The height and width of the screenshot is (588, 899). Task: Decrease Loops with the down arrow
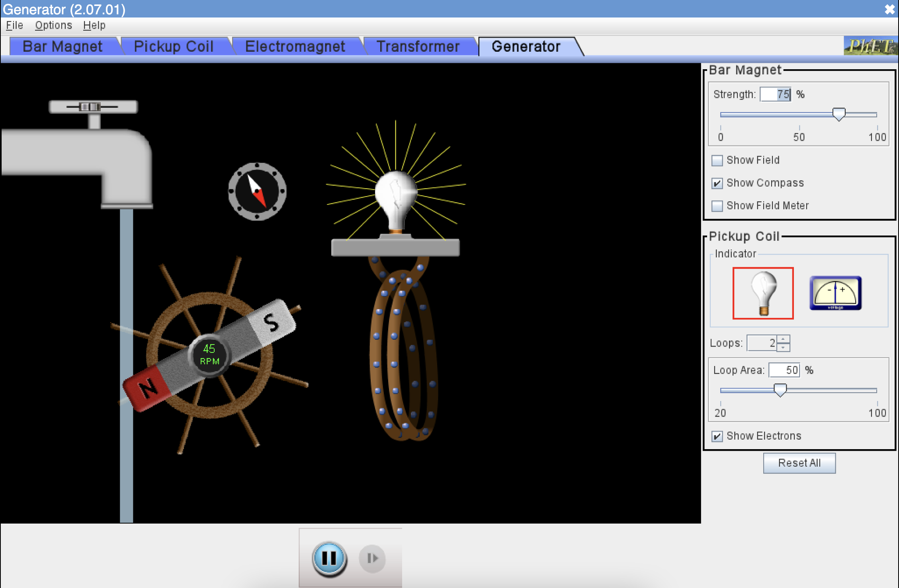tap(783, 347)
